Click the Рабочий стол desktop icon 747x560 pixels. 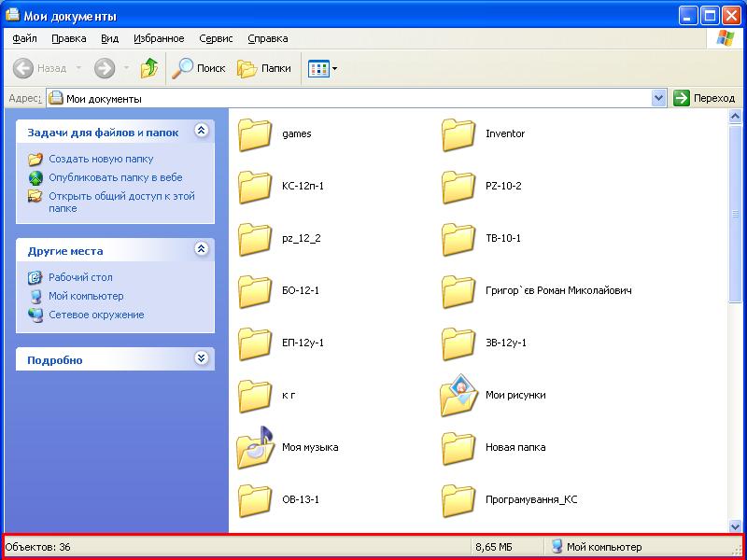click(35, 277)
